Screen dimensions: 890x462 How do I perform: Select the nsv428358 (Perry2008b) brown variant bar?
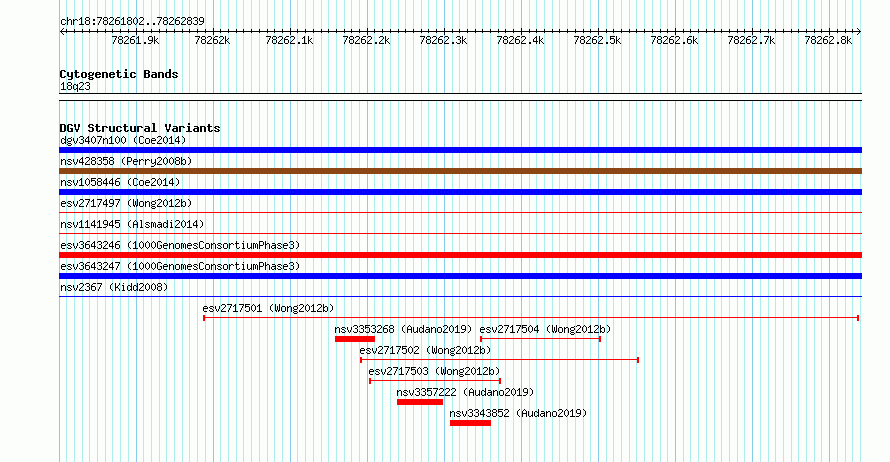pos(460,171)
